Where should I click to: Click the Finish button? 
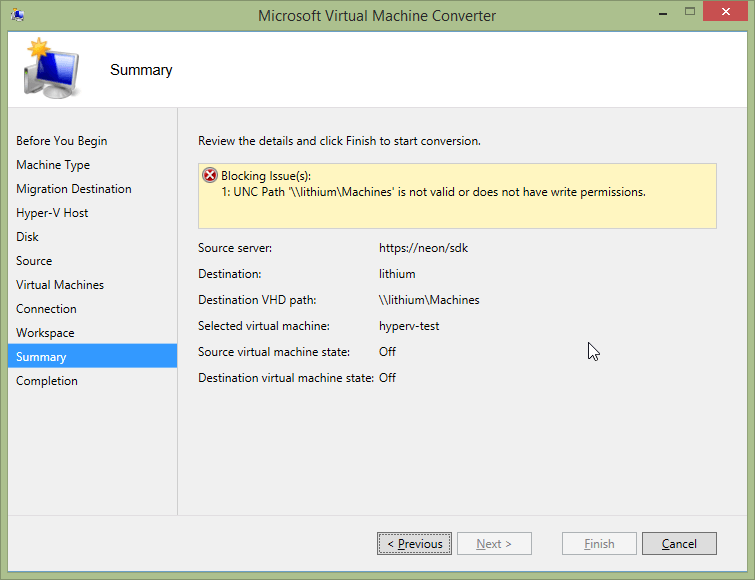coord(599,543)
